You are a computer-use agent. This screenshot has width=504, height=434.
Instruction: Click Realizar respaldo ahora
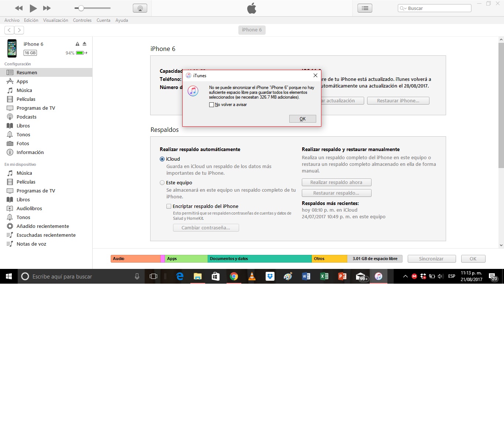click(x=336, y=182)
